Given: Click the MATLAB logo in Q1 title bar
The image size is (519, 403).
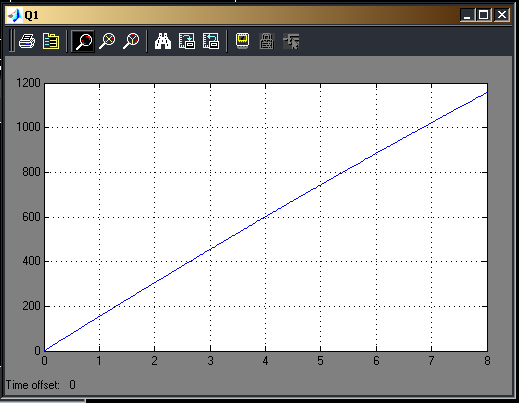Looking at the screenshot, I should (x=15, y=15).
